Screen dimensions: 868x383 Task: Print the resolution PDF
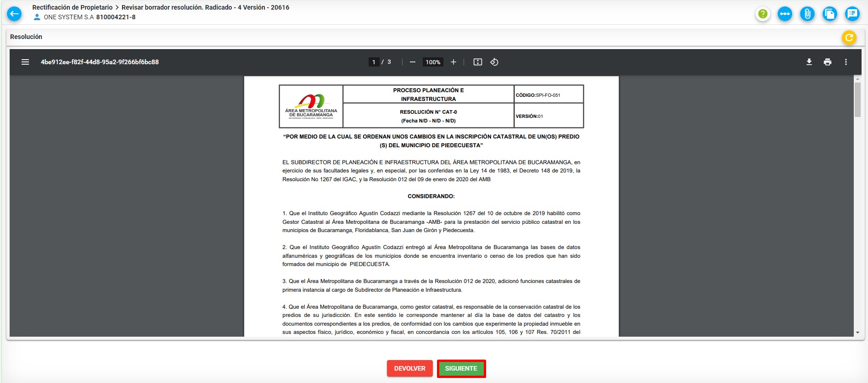[x=828, y=62]
